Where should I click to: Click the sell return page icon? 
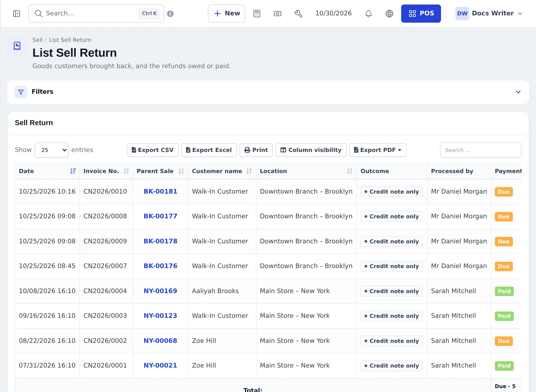tap(17, 46)
